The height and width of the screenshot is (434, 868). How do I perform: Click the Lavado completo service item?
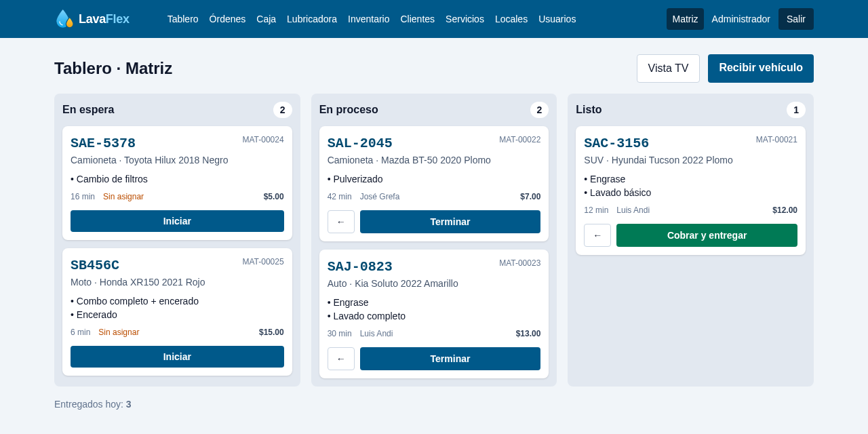[366, 316]
